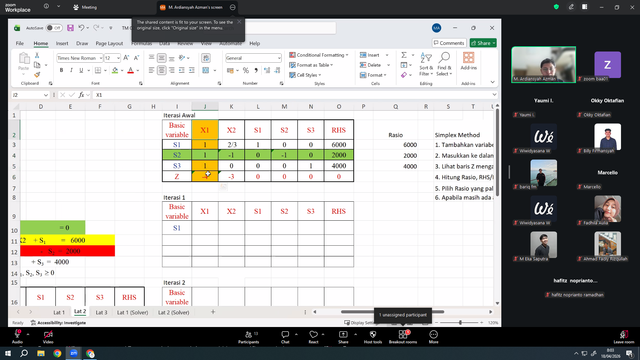Open Zoom Breakout rooms
The image size is (640, 360).
(x=403, y=337)
